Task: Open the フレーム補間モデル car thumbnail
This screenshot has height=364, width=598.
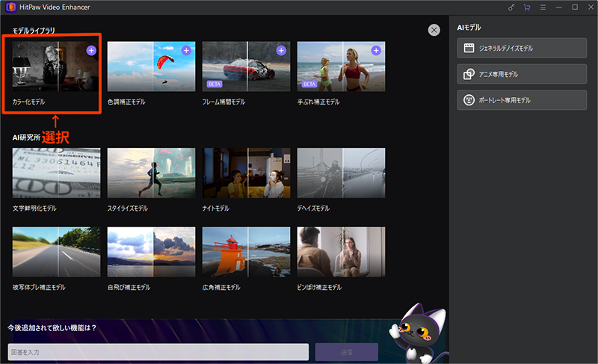Action: coord(246,67)
